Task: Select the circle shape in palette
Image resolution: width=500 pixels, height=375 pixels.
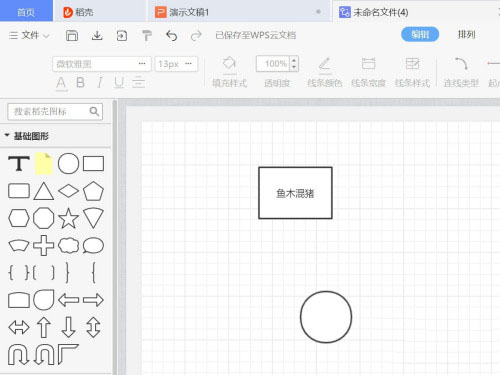Action: coord(68,164)
